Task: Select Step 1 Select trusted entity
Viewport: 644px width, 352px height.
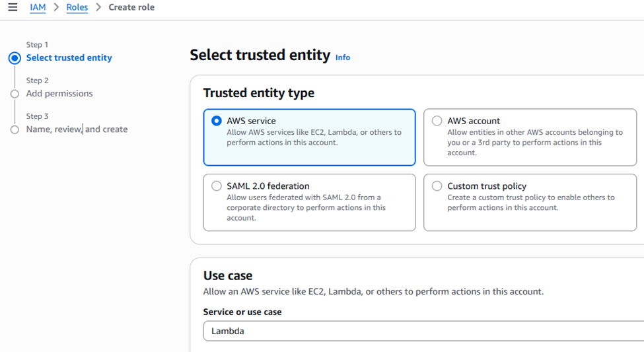Action: point(69,57)
